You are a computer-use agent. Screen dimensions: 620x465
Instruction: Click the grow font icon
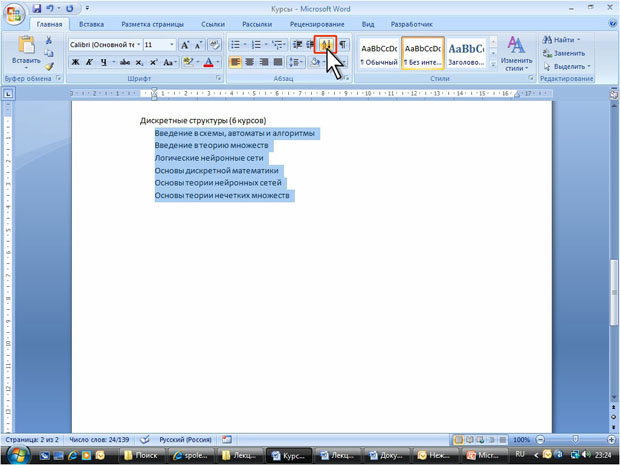pyautogui.click(x=185, y=45)
